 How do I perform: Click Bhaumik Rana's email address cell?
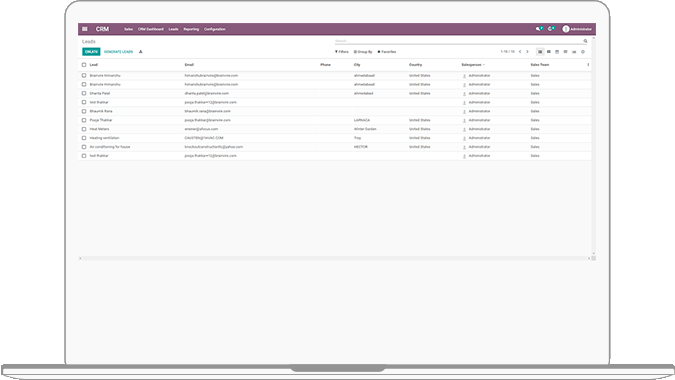[207, 111]
